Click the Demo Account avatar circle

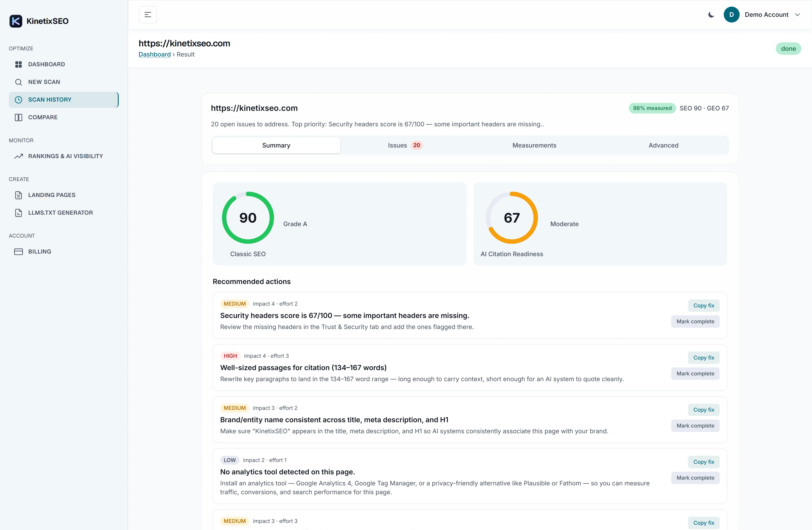coord(731,15)
